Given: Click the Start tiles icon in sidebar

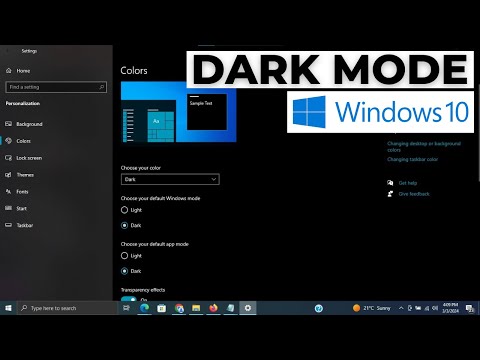Looking at the screenshot, I should coord(8,208).
